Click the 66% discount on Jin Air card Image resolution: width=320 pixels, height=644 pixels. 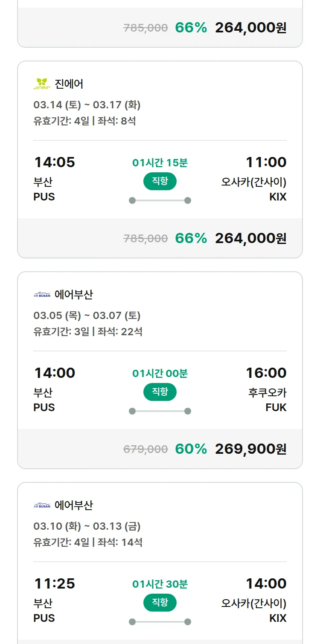[x=191, y=238]
